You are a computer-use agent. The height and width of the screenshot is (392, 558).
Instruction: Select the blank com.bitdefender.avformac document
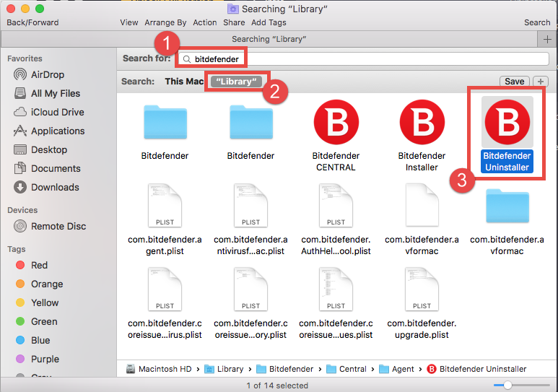click(x=422, y=206)
